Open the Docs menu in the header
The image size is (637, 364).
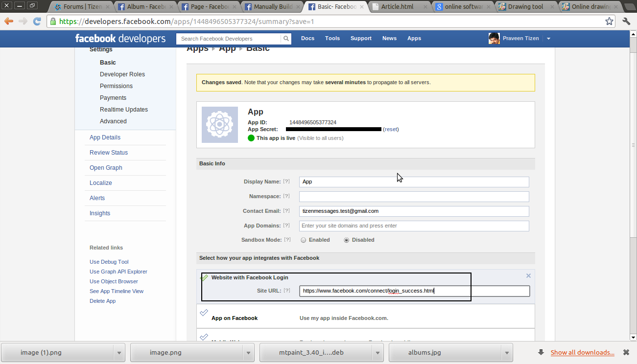(307, 39)
